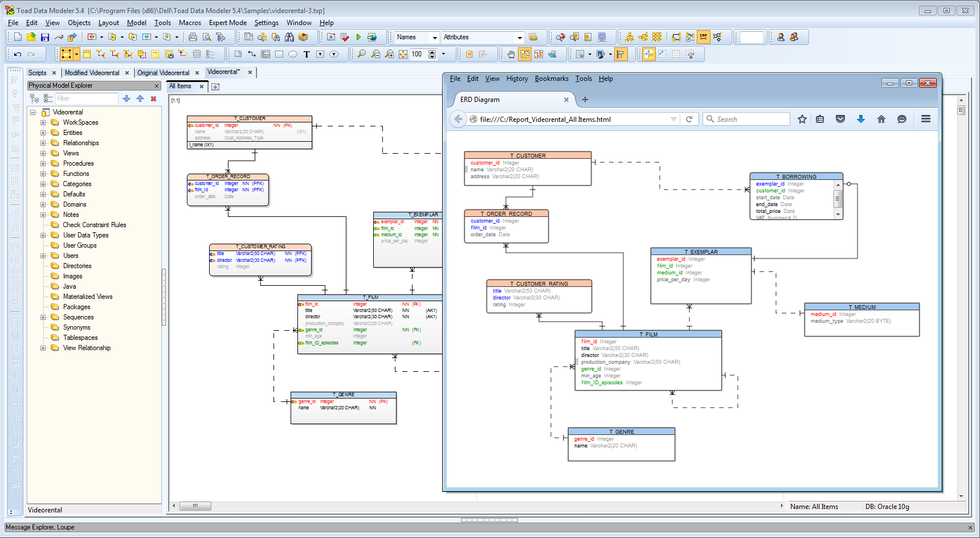
Task: Toggle bookmark star for the current page
Action: pyautogui.click(x=802, y=119)
